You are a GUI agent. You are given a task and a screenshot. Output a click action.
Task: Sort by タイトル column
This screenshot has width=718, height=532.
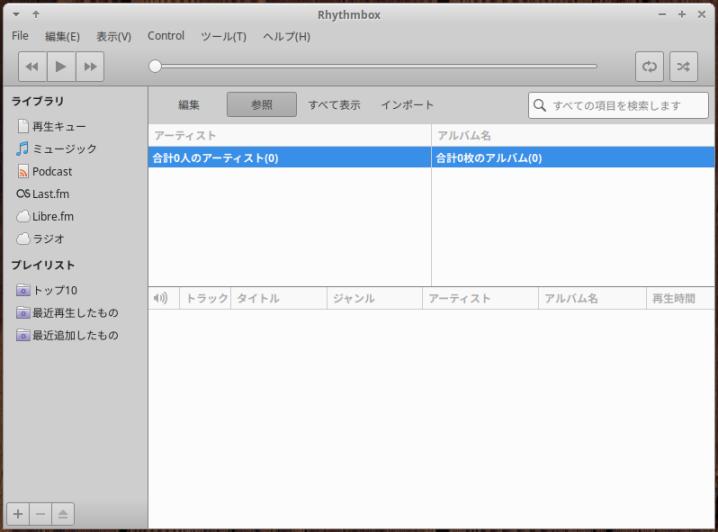coord(279,299)
